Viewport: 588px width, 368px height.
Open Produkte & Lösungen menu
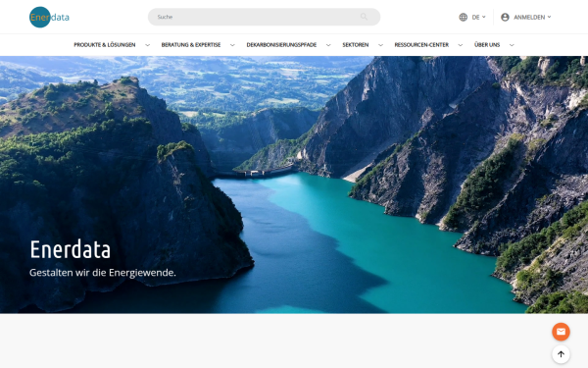[105, 45]
